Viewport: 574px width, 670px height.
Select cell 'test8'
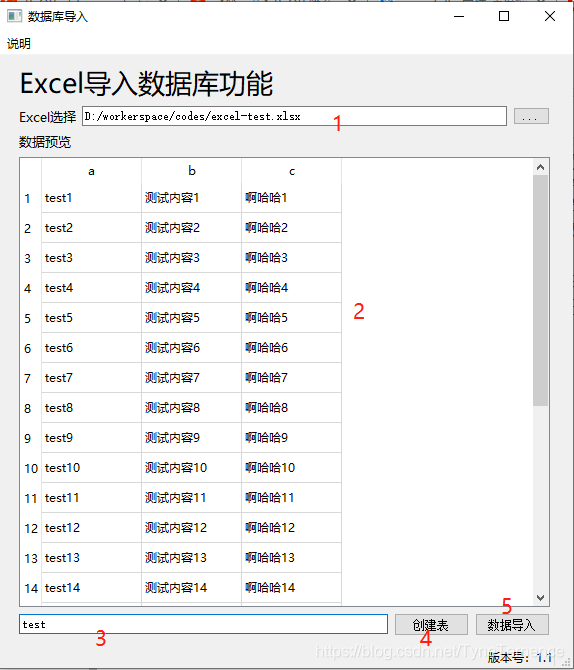coord(91,408)
